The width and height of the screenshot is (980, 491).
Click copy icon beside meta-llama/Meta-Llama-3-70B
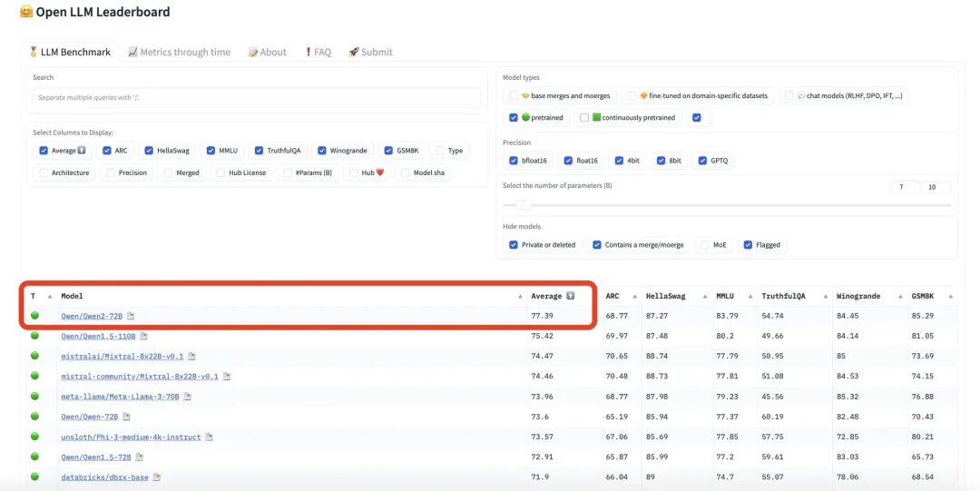[x=188, y=397]
